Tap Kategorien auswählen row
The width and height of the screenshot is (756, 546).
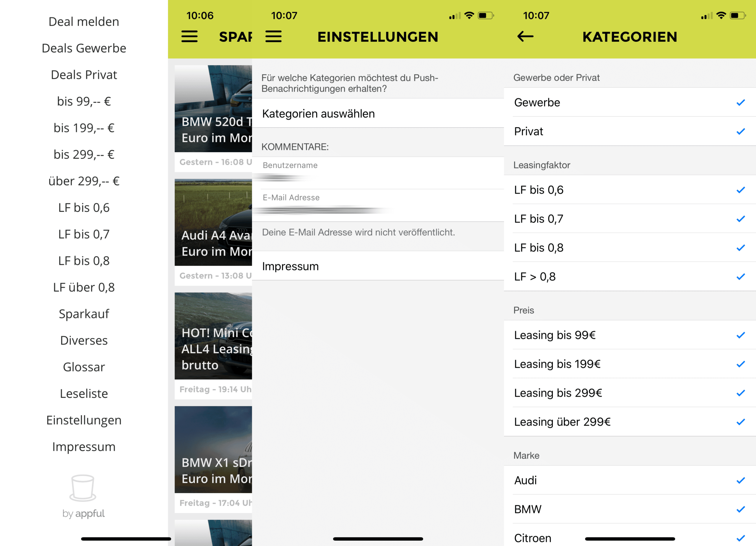tap(378, 113)
